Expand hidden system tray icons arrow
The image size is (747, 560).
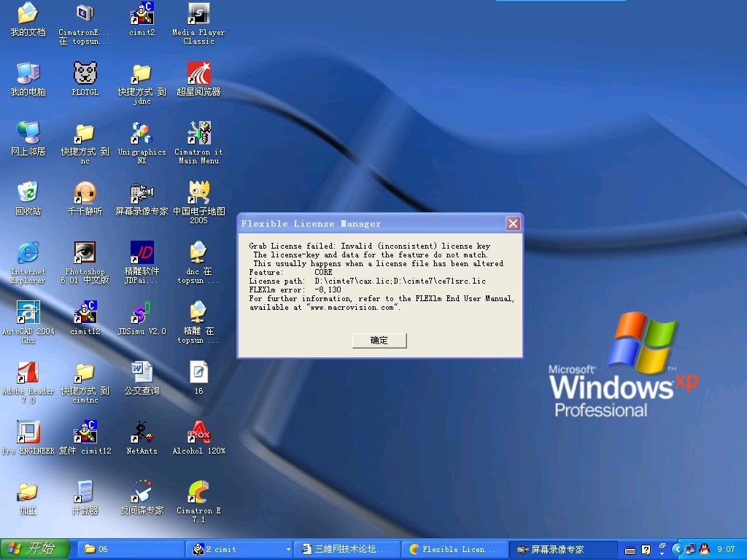677,550
